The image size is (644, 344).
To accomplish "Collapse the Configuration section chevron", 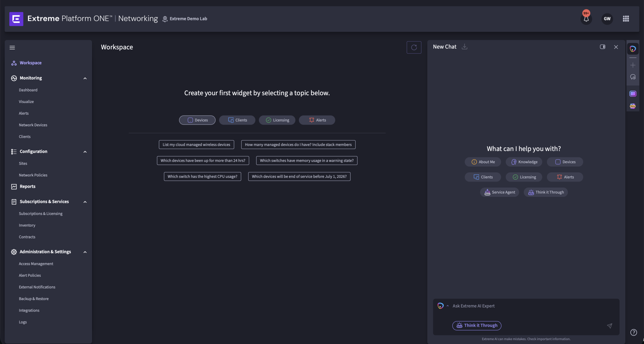I will click(85, 152).
